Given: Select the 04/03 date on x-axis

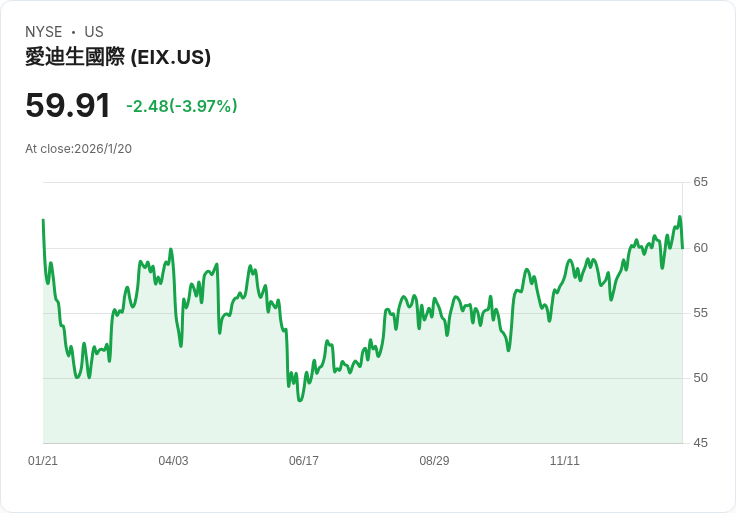Looking at the screenshot, I should (173, 461).
